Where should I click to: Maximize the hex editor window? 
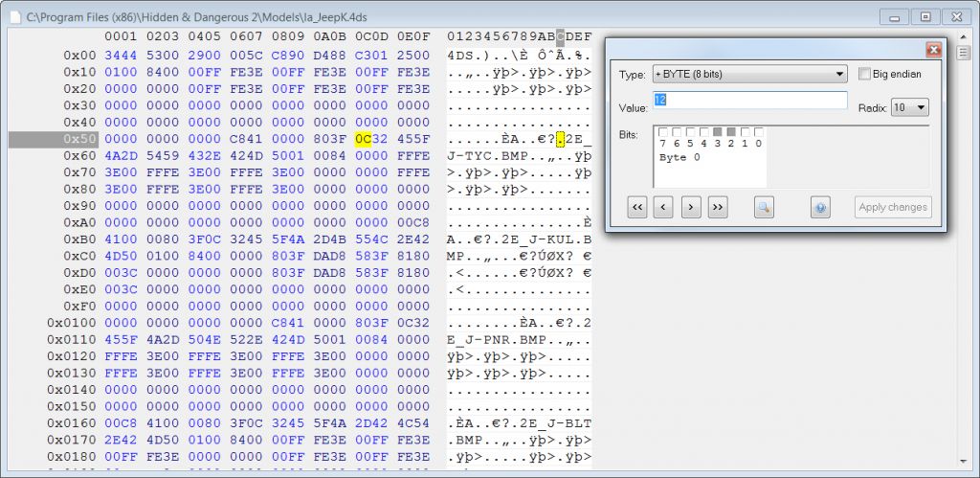coord(925,16)
